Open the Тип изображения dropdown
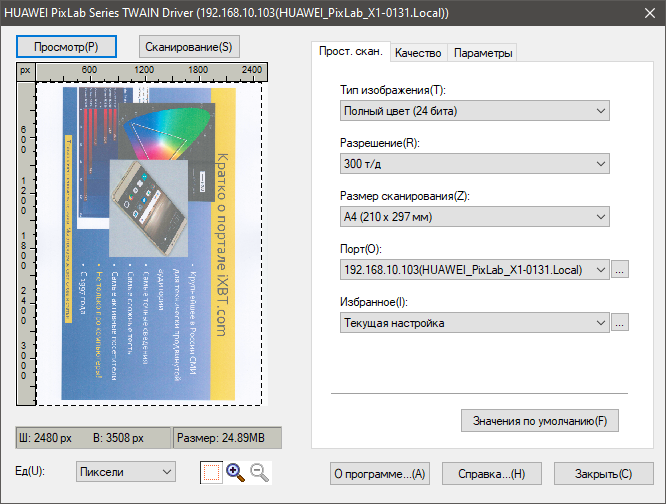The width and height of the screenshot is (666, 504). [x=474, y=111]
